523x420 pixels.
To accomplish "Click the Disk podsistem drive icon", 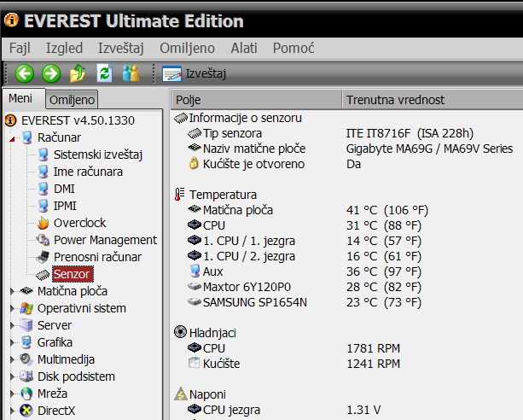I will click(26, 376).
